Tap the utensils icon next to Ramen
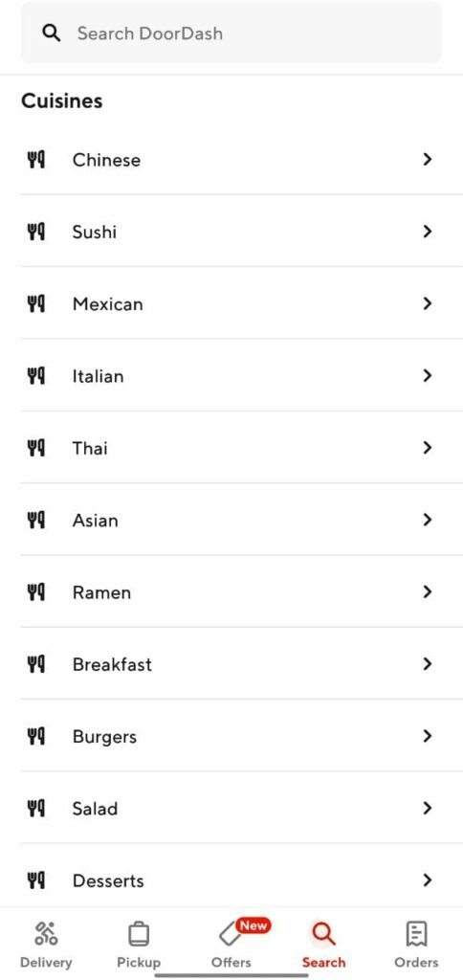The width and height of the screenshot is (463, 980). [36, 591]
